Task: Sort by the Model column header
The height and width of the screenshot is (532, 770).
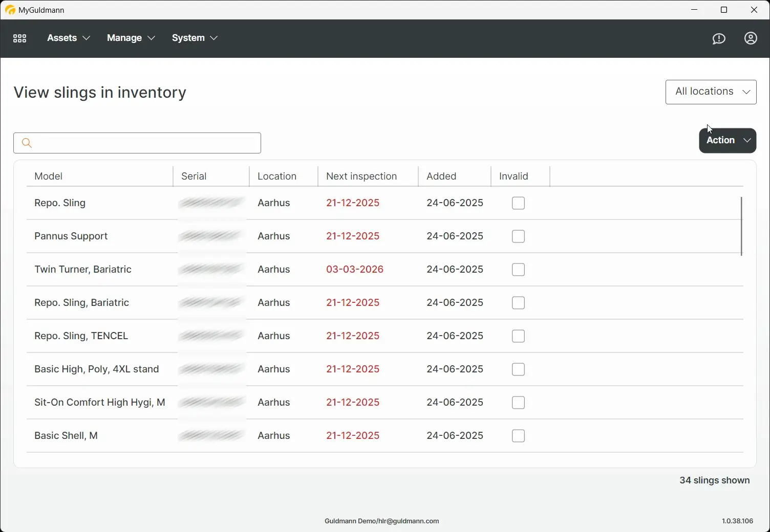Action: (x=48, y=176)
